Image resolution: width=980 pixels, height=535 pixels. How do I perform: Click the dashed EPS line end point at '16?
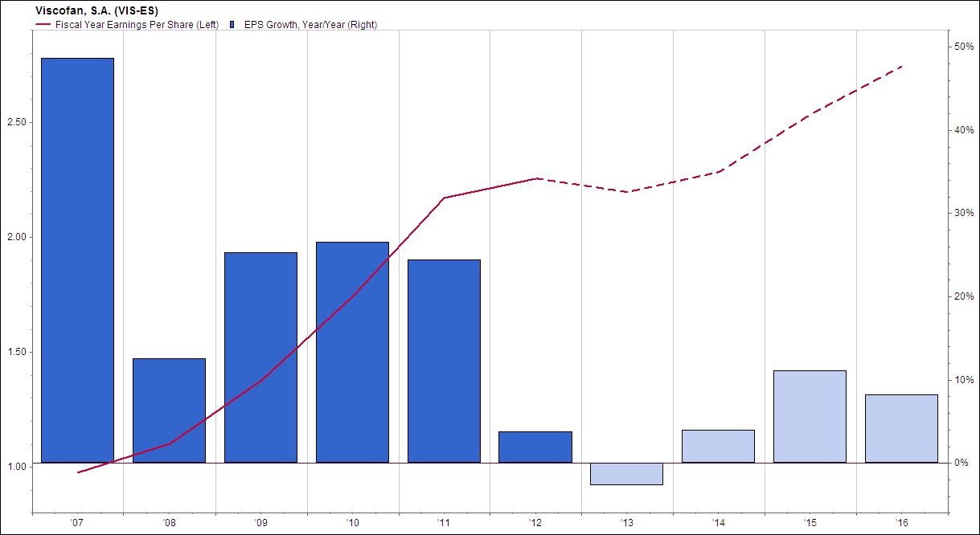click(902, 66)
